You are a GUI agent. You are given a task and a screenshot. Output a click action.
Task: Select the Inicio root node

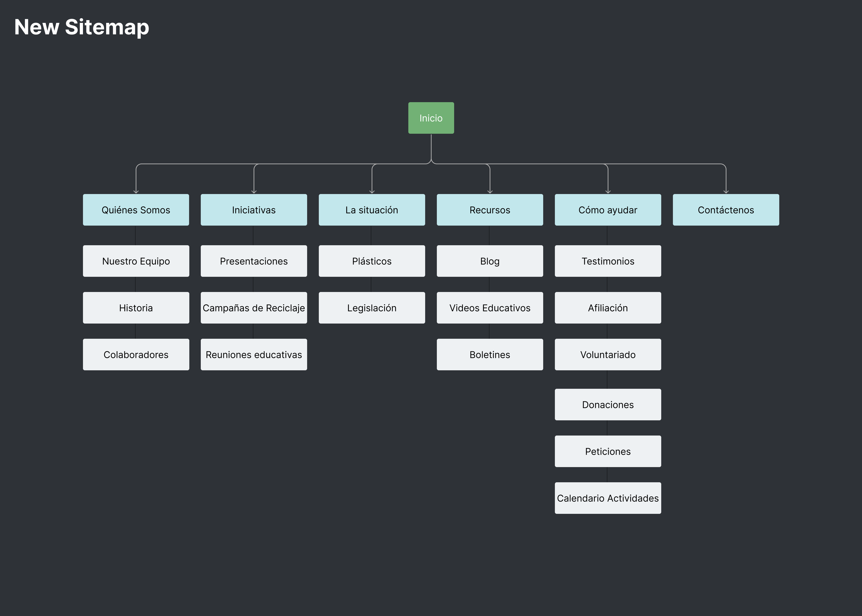tap(431, 118)
